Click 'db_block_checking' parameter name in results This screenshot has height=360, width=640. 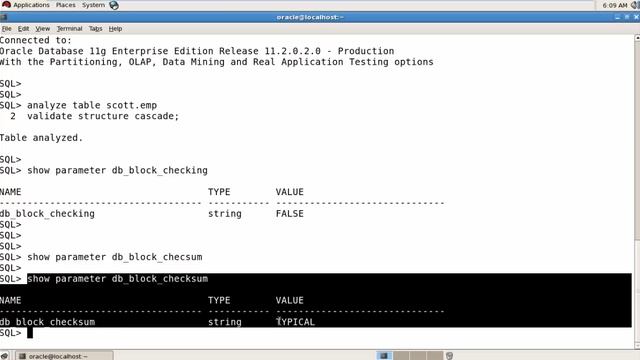(47, 213)
